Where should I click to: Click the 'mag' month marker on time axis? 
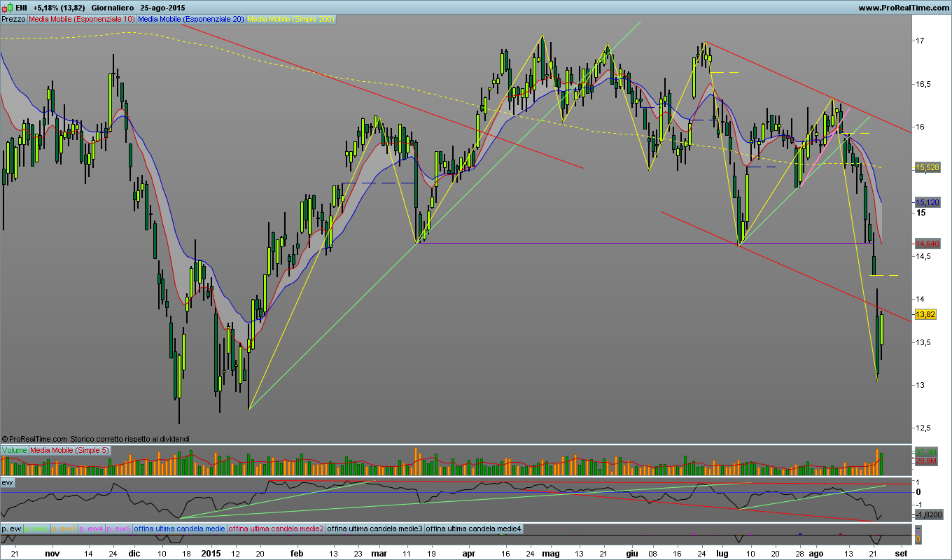point(551,552)
